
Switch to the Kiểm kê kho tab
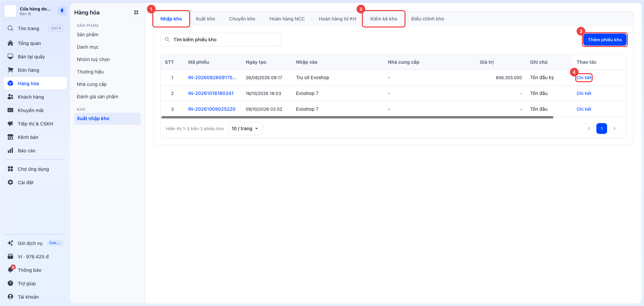click(x=384, y=19)
